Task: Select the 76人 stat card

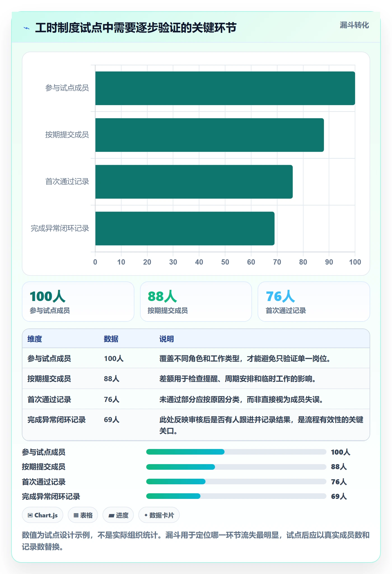Action: tap(314, 302)
